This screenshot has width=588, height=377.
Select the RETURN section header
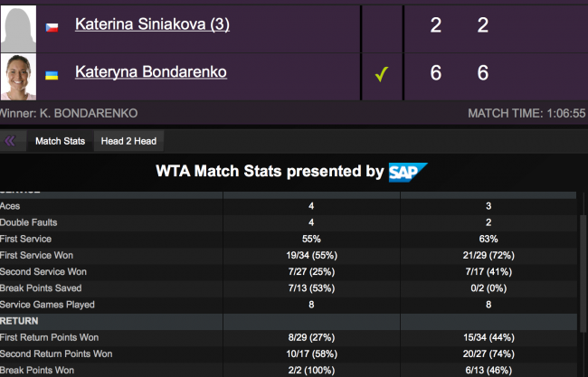point(25,321)
